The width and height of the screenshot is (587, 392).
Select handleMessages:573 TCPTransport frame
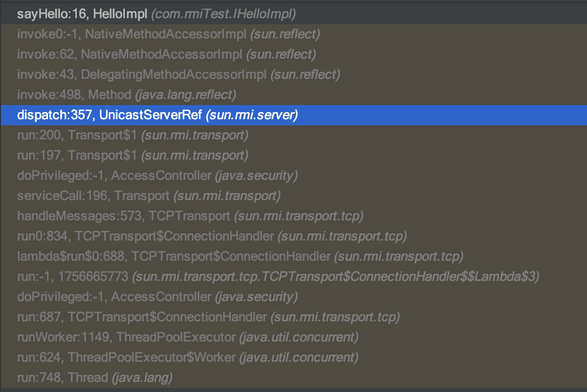point(293,216)
